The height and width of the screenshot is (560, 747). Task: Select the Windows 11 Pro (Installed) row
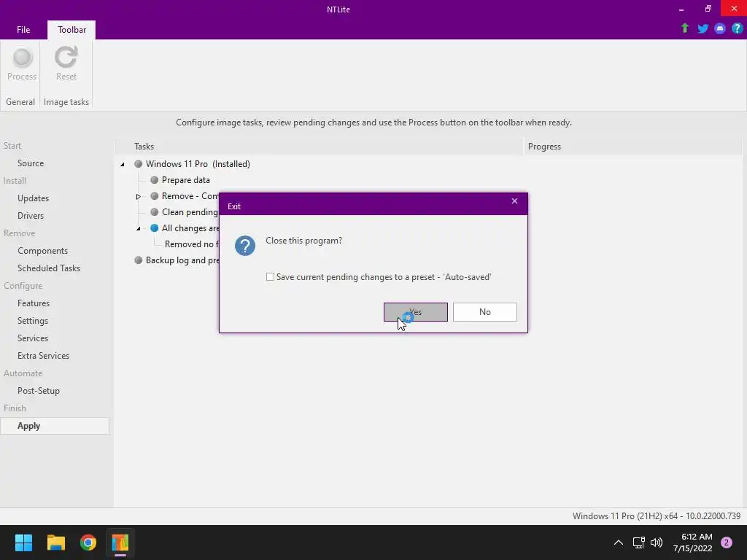(198, 164)
